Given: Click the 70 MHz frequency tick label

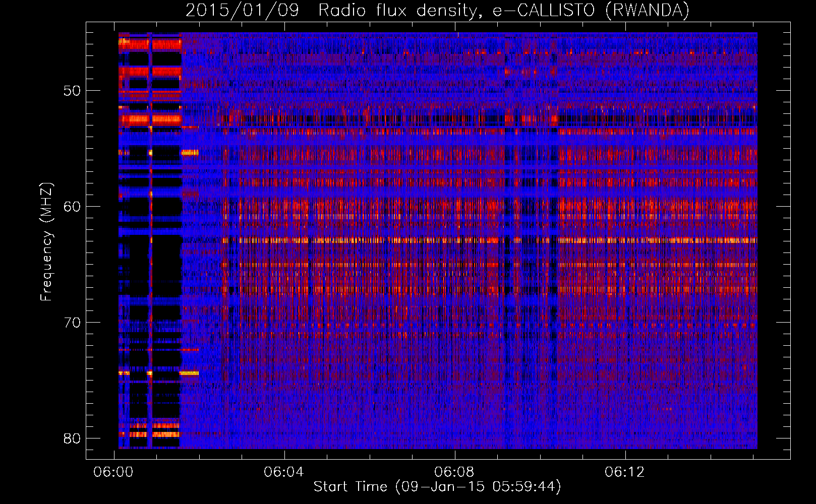Looking at the screenshot, I should pyautogui.click(x=72, y=323).
